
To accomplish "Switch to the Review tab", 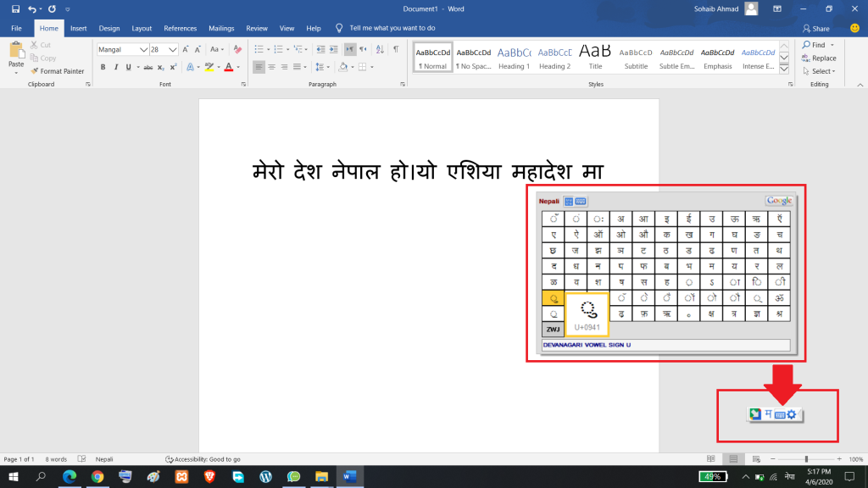I will (x=256, y=28).
